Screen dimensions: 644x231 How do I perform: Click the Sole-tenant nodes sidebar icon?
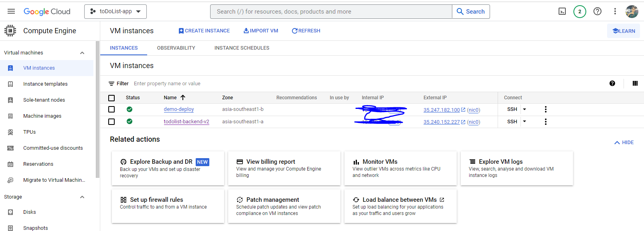[x=10, y=100]
